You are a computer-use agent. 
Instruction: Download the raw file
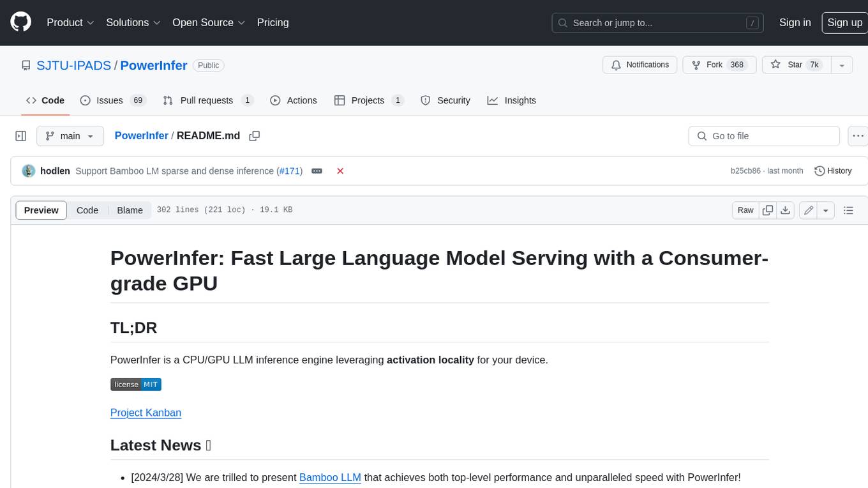[786, 210]
